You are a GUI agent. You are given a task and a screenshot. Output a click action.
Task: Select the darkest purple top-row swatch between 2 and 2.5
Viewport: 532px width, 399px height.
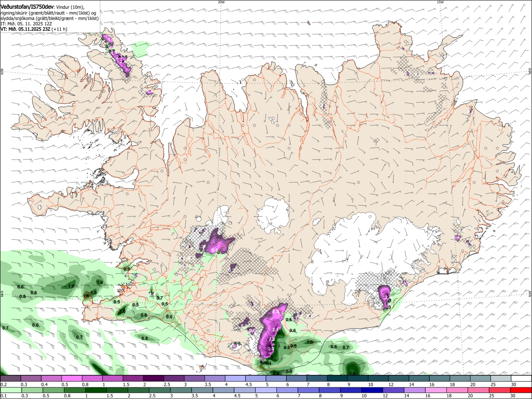coord(153,379)
